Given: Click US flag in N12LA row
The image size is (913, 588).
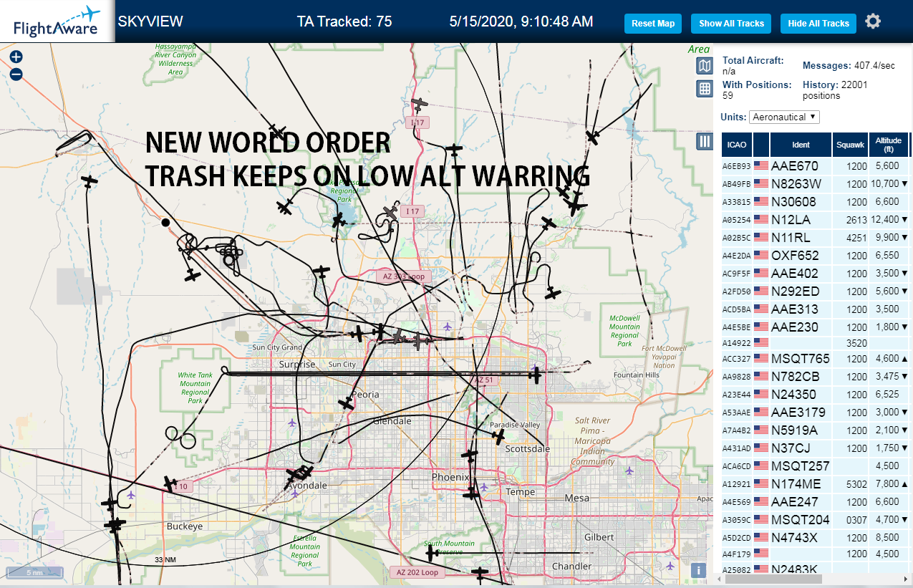Looking at the screenshot, I should click(x=760, y=220).
